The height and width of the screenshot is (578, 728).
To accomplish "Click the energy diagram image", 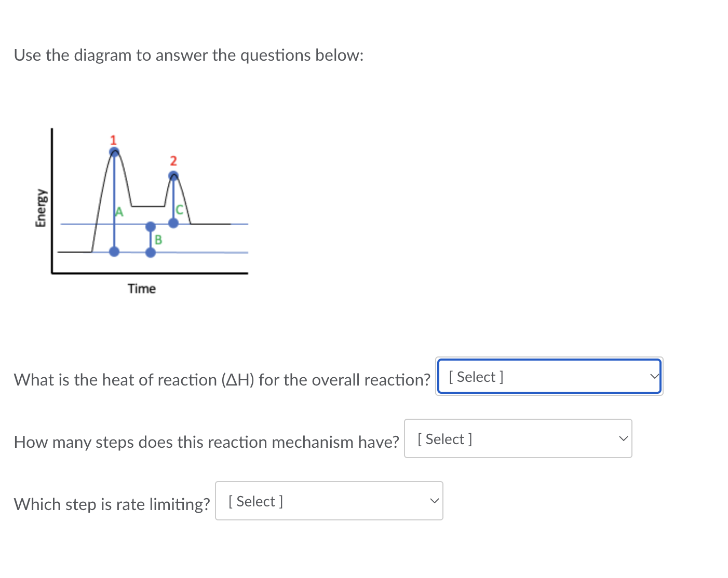I will (x=141, y=212).
